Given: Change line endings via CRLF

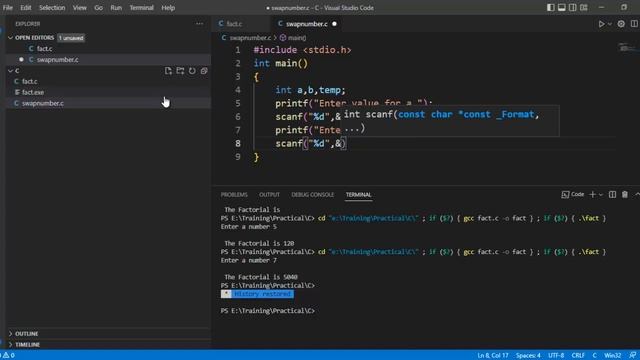Looking at the screenshot, I should pyautogui.click(x=578, y=355).
